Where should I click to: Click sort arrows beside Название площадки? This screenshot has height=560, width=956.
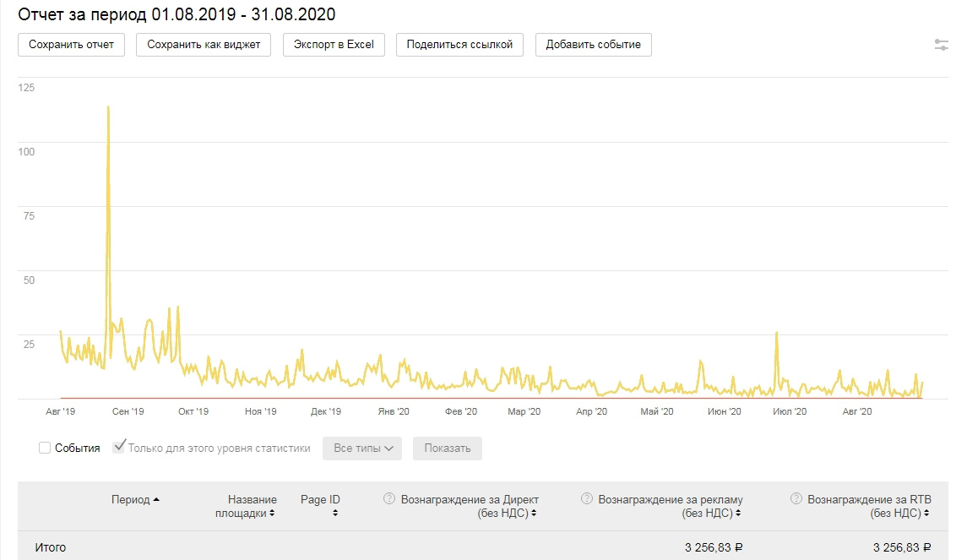pyautogui.click(x=271, y=513)
